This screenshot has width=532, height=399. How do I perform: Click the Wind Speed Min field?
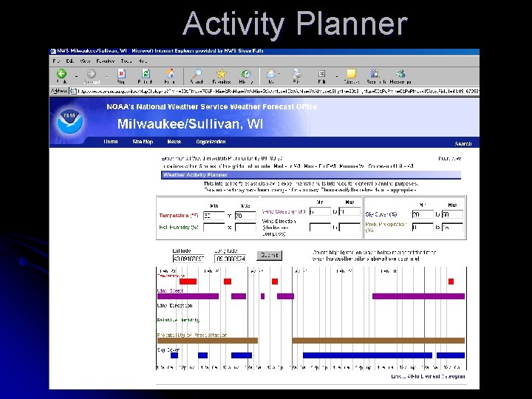click(x=320, y=211)
